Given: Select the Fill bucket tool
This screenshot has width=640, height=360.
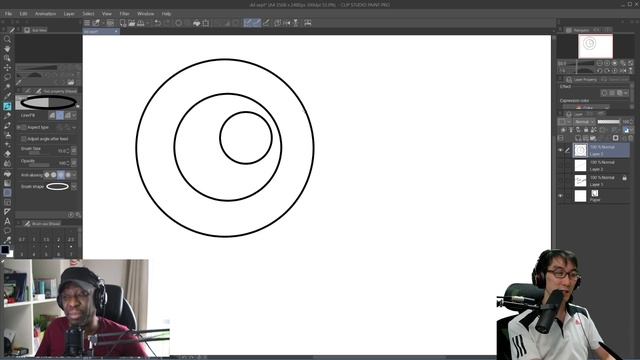Looking at the screenshot, I should pos(7,173).
